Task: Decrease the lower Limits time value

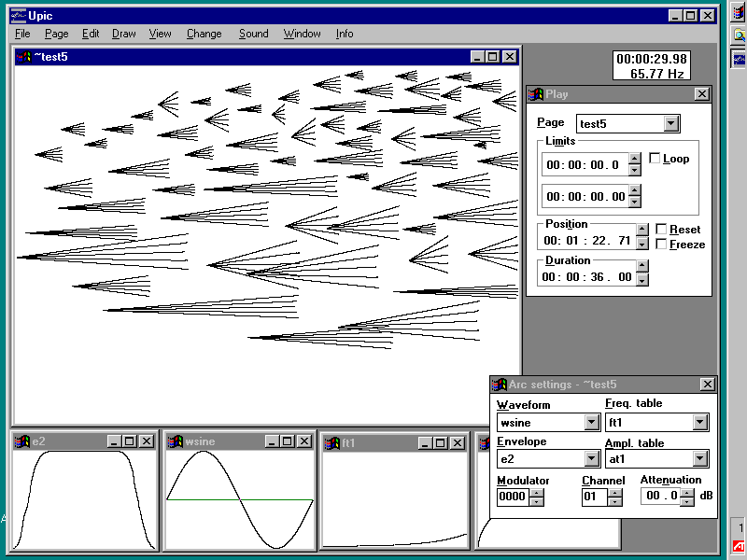Action: pos(634,202)
